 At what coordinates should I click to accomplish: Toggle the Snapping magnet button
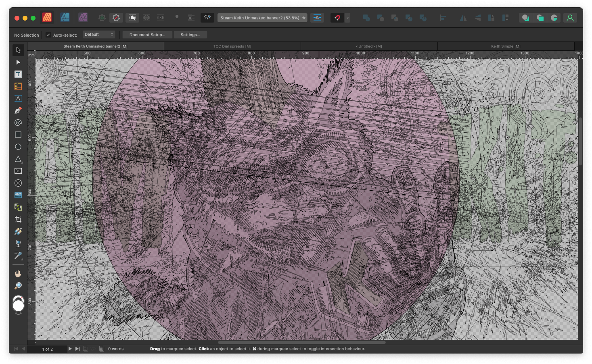tap(337, 18)
